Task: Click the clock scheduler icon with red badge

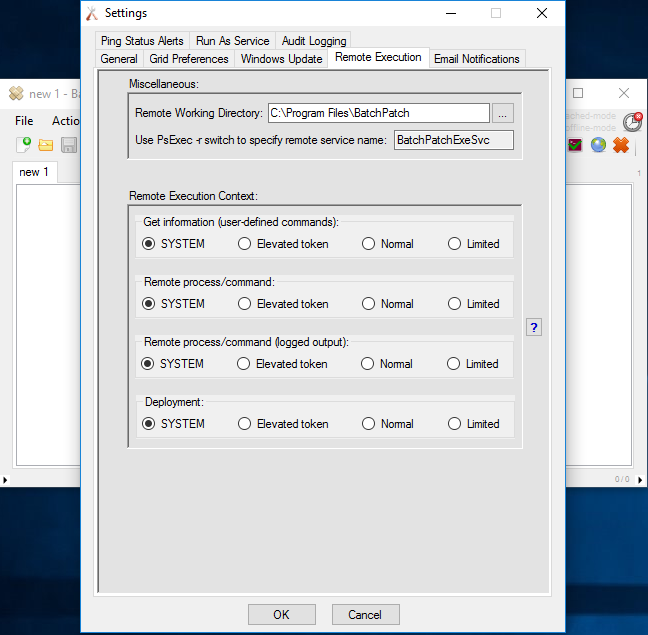Action: [x=633, y=122]
